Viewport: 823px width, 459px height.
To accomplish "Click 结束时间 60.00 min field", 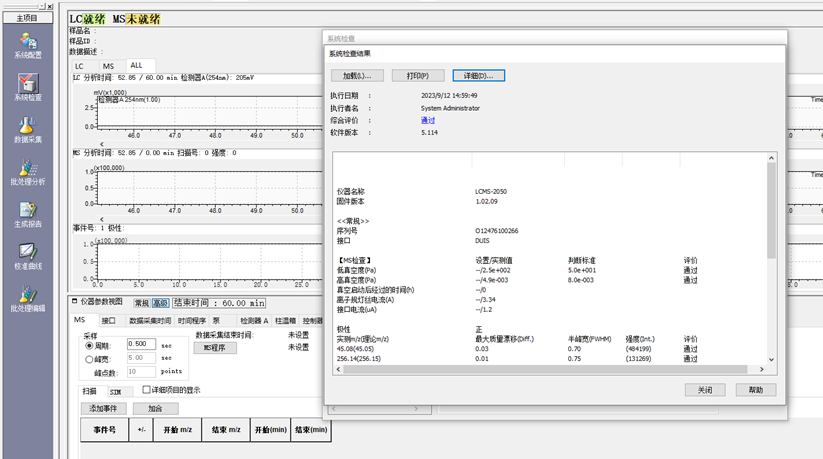I will point(219,303).
